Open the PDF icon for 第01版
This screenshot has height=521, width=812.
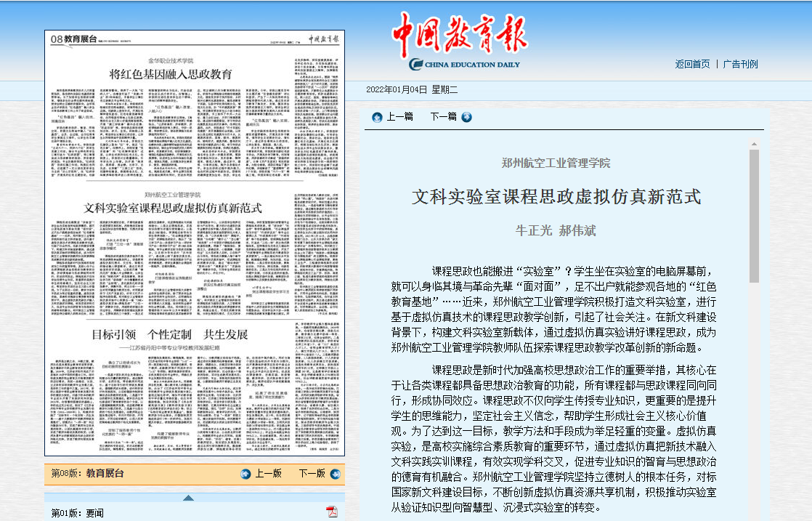(x=331, y=512)
